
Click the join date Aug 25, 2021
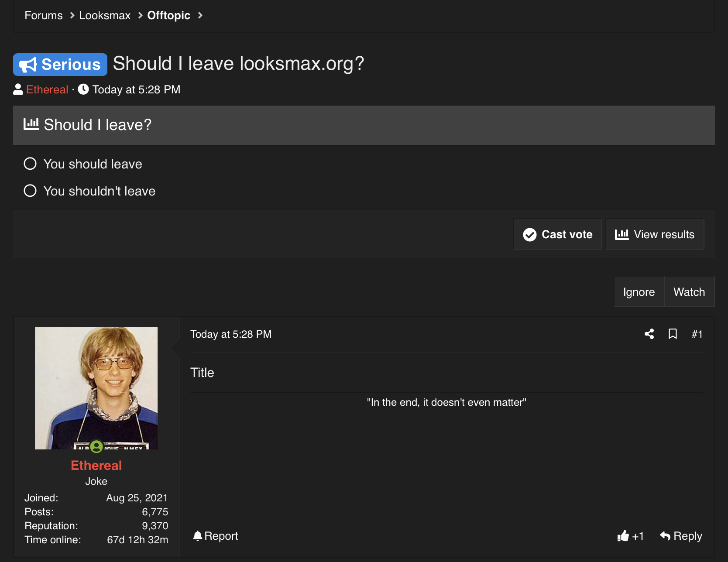pos(137,498)
